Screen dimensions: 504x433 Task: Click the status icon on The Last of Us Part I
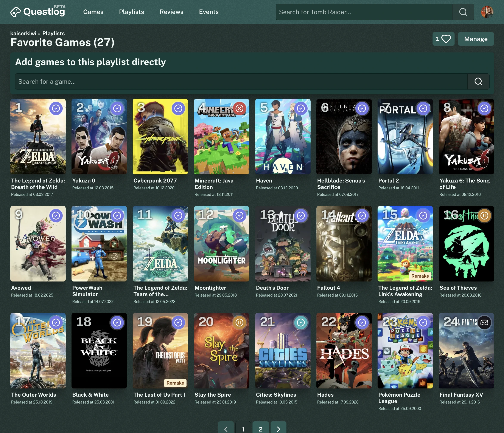tap(178, 322)
